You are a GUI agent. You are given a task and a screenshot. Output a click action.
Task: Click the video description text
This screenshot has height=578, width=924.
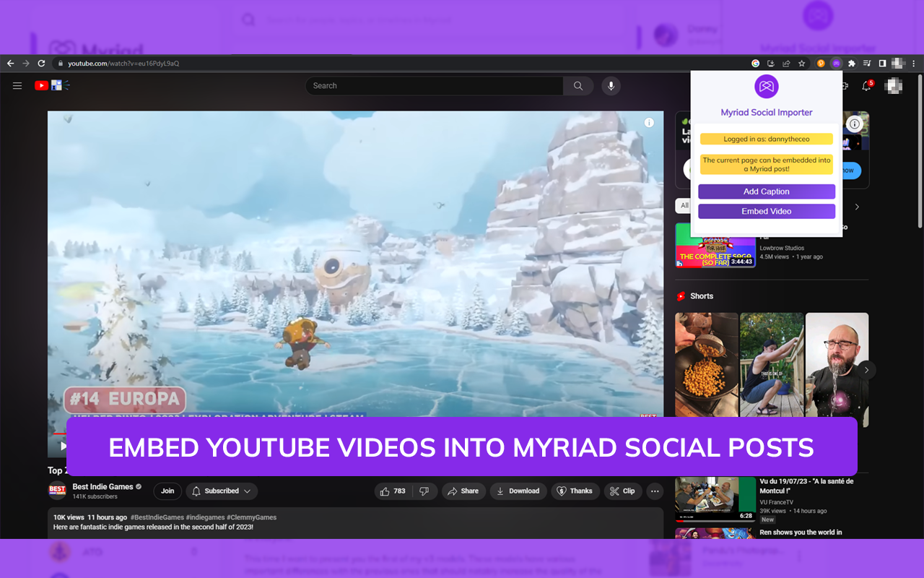coord(153,527)
